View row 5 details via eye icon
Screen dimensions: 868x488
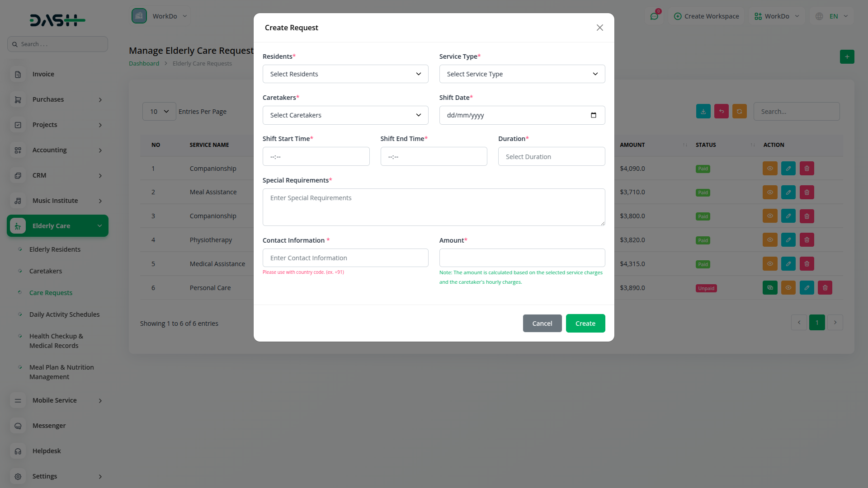click(770, 264)
